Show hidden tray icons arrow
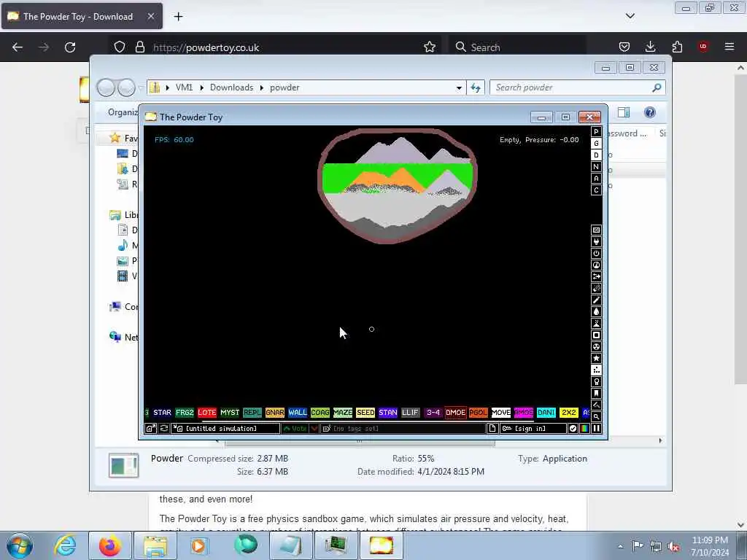Viewport: 747px width, 560px height. (x=620, y=546)
